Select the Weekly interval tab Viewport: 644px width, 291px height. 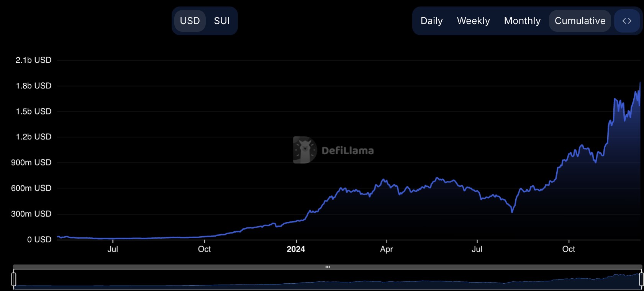coord(473,21)
